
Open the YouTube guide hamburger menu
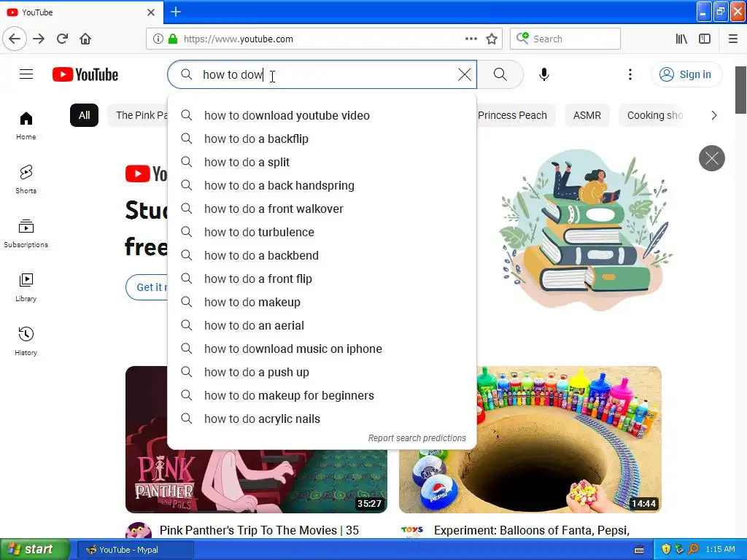26,74
